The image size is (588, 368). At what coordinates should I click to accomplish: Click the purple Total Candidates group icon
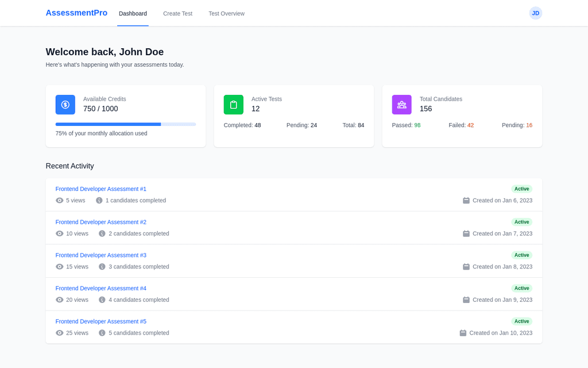point(401,105)
